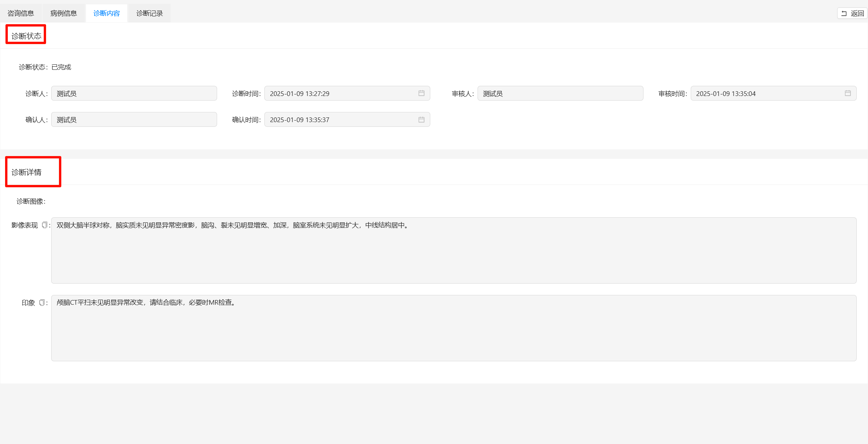Select the 诊断内容 tab
The height and width of the screenshot is (444, 868).
tap(107, 13)
